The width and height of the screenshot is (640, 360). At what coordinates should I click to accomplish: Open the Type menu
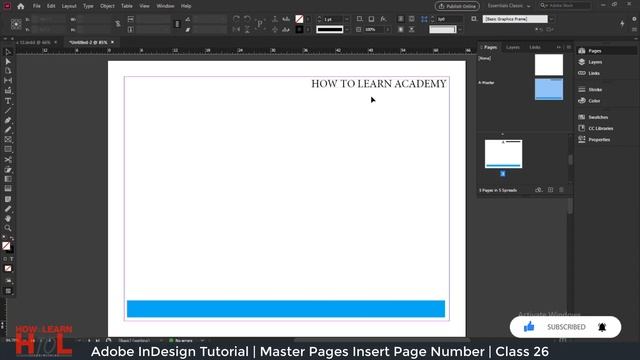(x=88, y=6)
